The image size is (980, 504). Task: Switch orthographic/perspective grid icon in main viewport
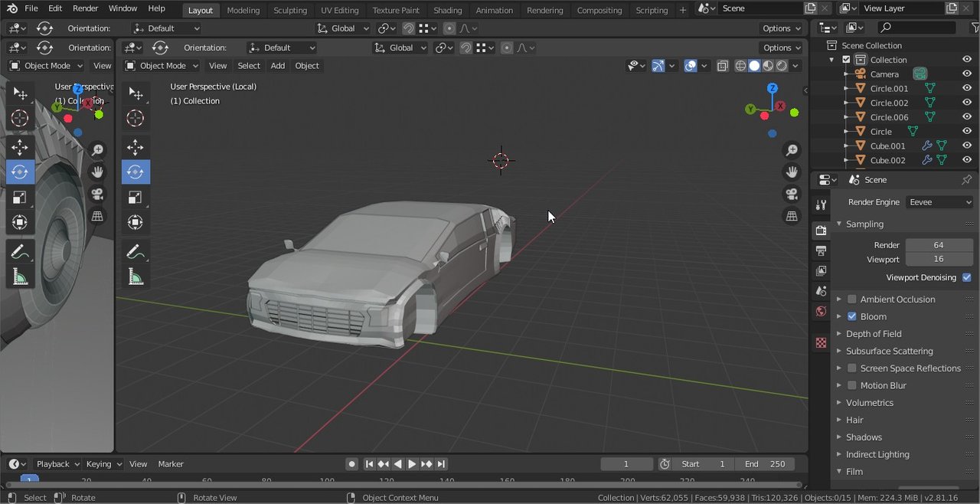point(792,216)
